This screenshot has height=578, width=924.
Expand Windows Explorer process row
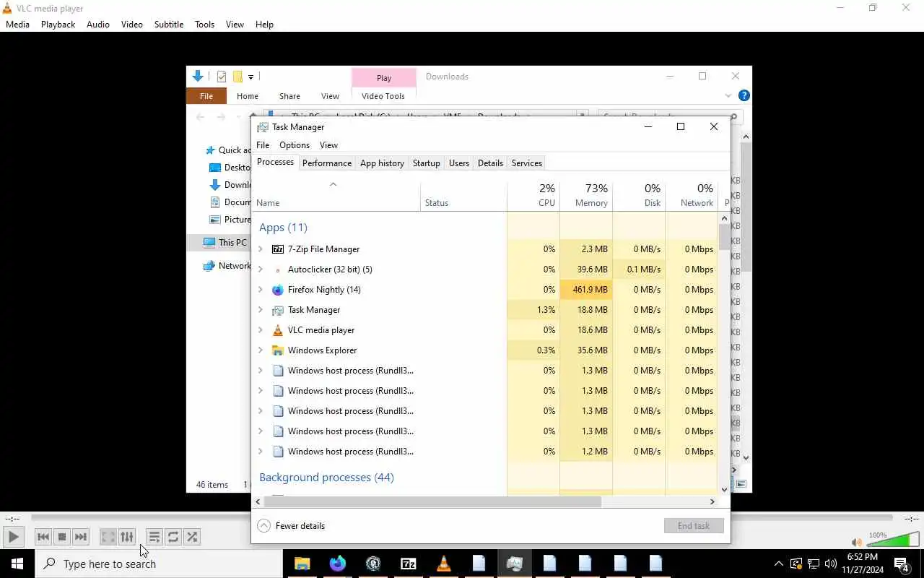[x=261, y=350]
